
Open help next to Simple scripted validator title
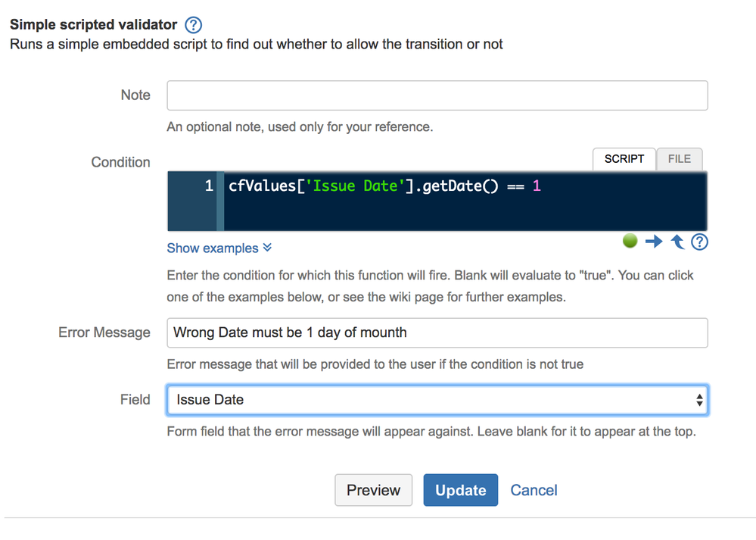(194, 26)
